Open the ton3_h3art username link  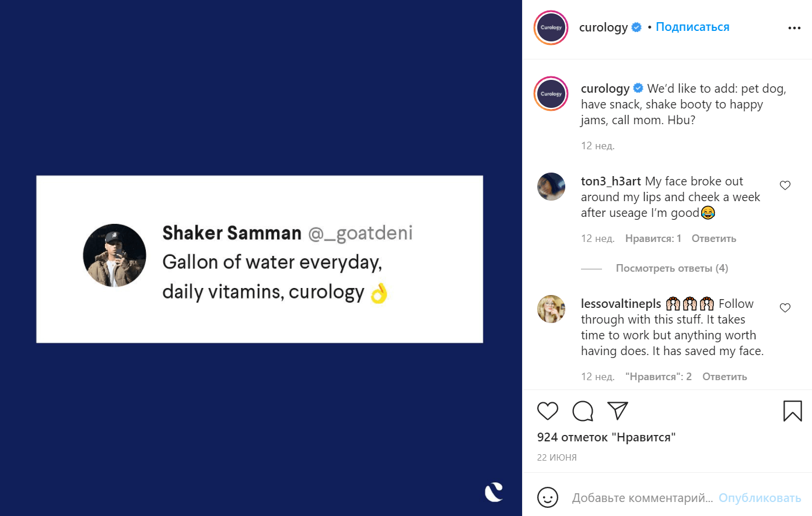coord(611,181)
